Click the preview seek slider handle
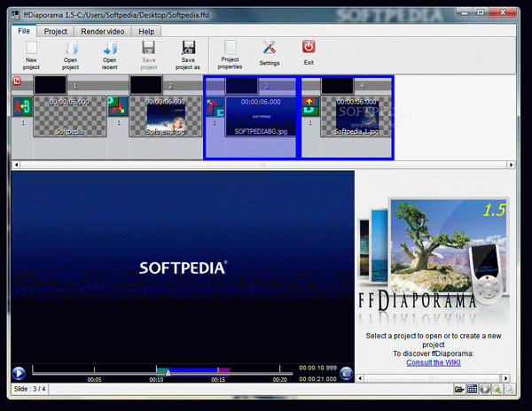Image resolution: width=532 pixels, height=411 pixels. 168,373
